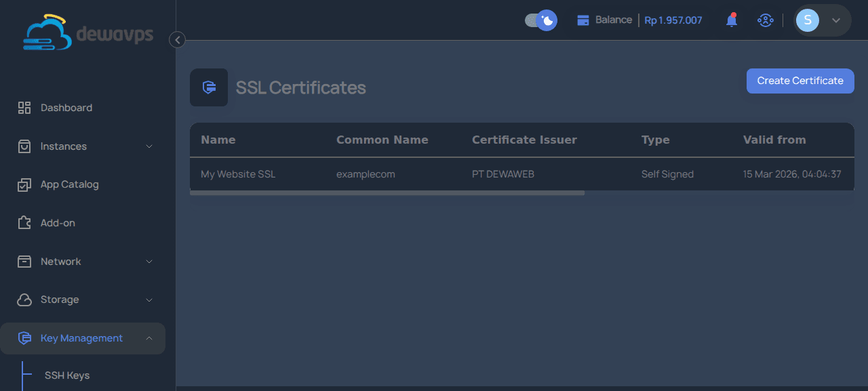Click the horizontal table scrollbar
Screen dimensions: 868x391
[387, 192]
